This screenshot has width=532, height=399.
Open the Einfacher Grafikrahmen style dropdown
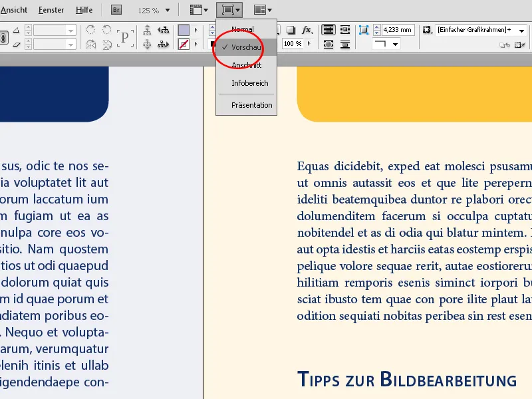coord(481,30)
